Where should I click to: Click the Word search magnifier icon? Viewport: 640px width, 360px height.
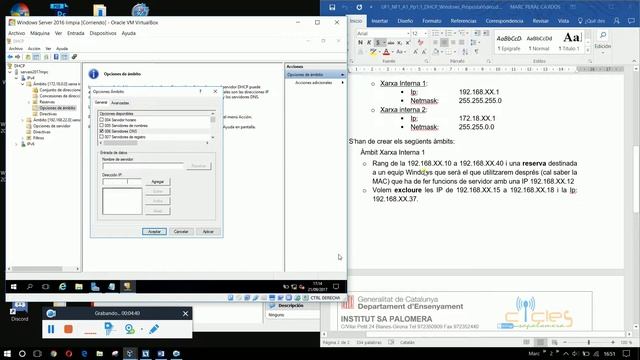pyautogui.click(x=603, y=35)
